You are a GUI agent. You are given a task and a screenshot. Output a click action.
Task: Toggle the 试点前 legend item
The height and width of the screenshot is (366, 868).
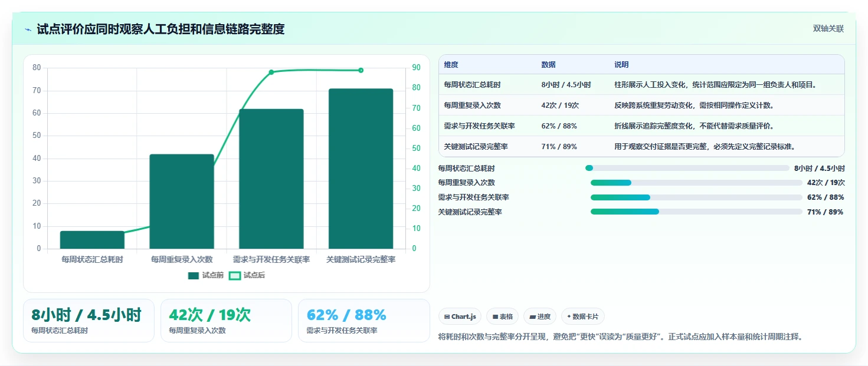point(206,275)
